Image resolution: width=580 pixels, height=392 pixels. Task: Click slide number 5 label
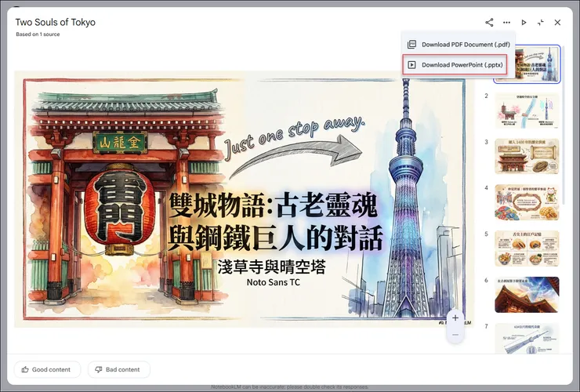(486, 234)
